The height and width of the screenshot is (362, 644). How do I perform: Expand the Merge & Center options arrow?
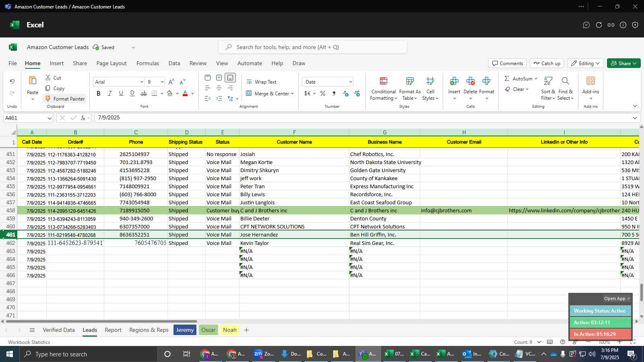(293, 94)
